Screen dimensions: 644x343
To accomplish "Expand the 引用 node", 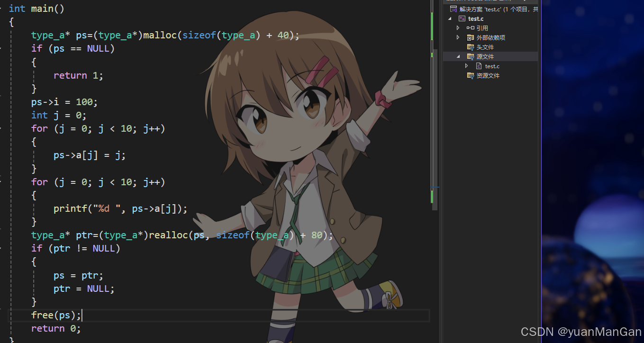I will coord(458,28).
